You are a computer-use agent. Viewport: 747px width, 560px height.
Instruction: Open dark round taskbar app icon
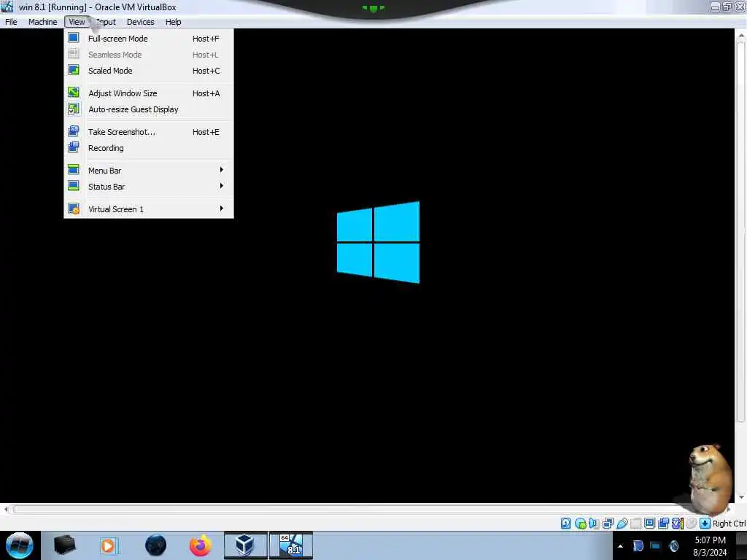click(x=156, y=545)
